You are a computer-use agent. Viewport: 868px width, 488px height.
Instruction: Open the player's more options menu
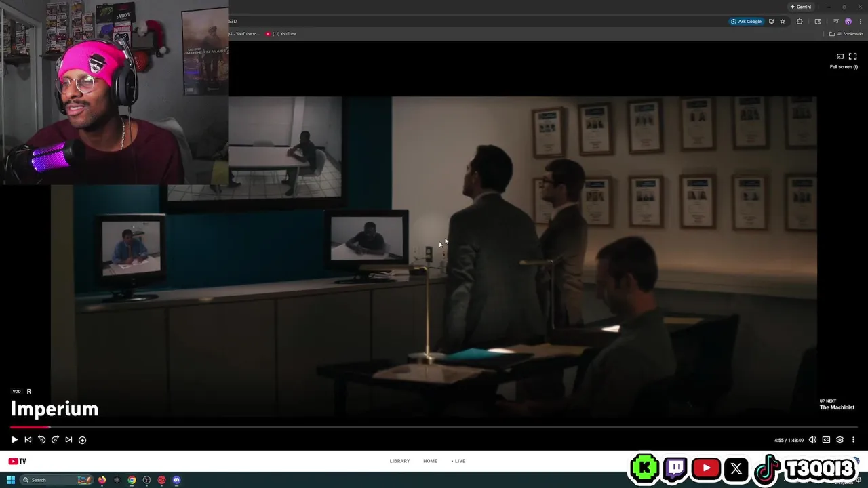click(x=853, y=439)
